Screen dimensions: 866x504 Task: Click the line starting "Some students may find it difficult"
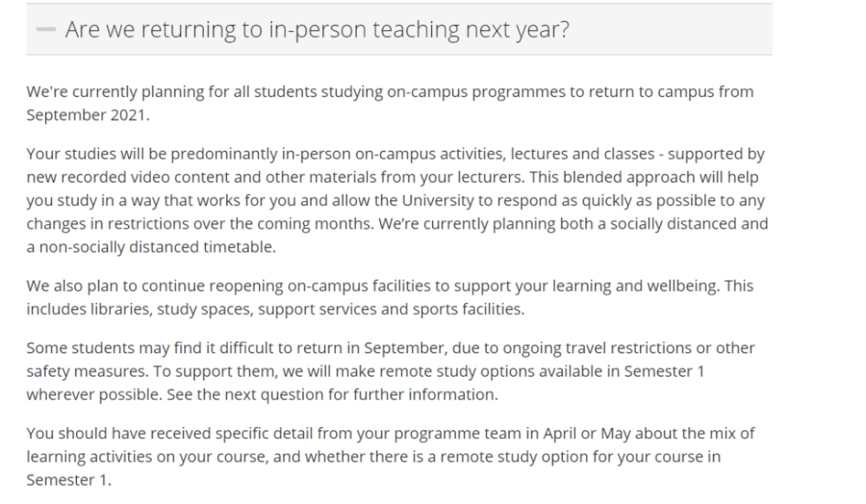(x=391, y=348)
